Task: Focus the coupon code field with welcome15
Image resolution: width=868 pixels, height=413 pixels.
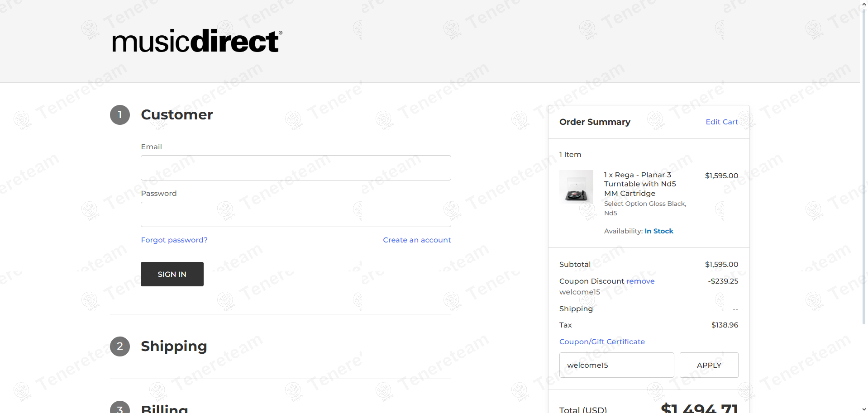Action: click(617, 365)
